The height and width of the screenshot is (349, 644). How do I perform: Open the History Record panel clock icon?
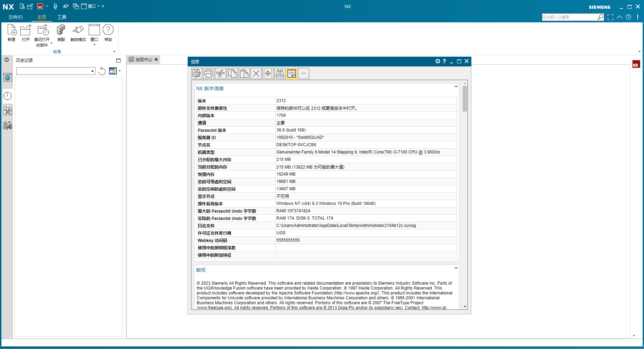[7, 96]
